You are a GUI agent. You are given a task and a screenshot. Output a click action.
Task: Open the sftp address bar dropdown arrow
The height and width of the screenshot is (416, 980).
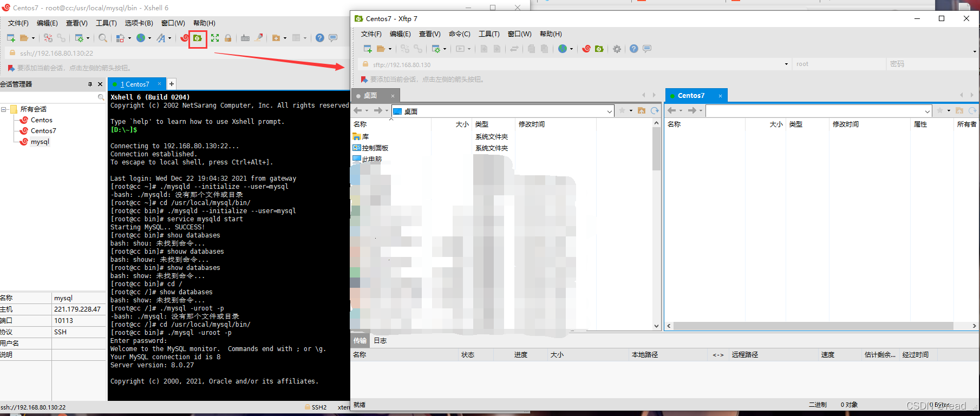point(786,64)
